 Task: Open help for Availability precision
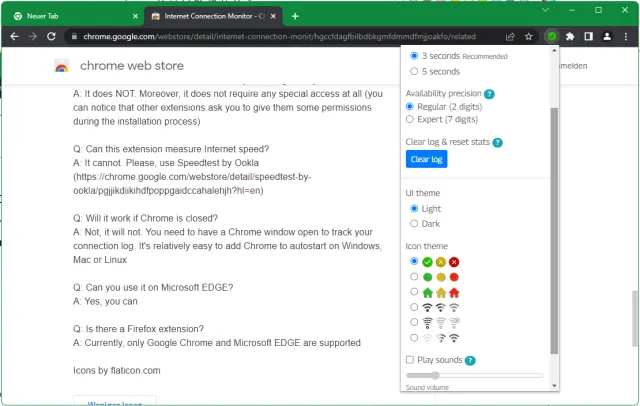pos(489,94)
